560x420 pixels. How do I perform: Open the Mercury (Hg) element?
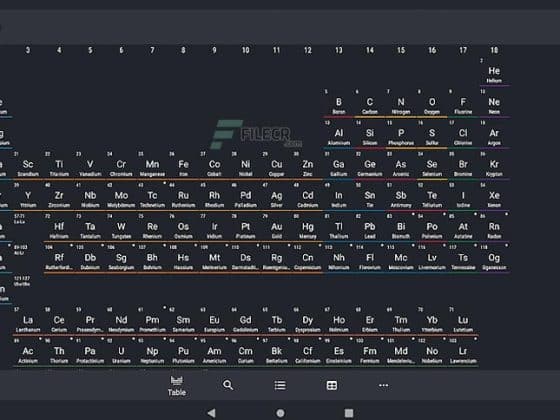coord(308,228)
